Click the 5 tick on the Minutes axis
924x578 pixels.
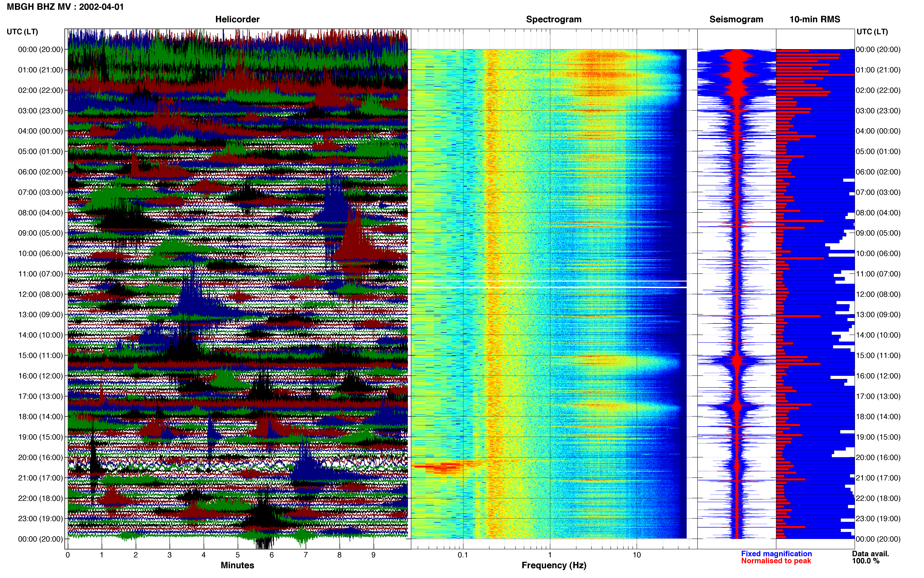(238, 555)
